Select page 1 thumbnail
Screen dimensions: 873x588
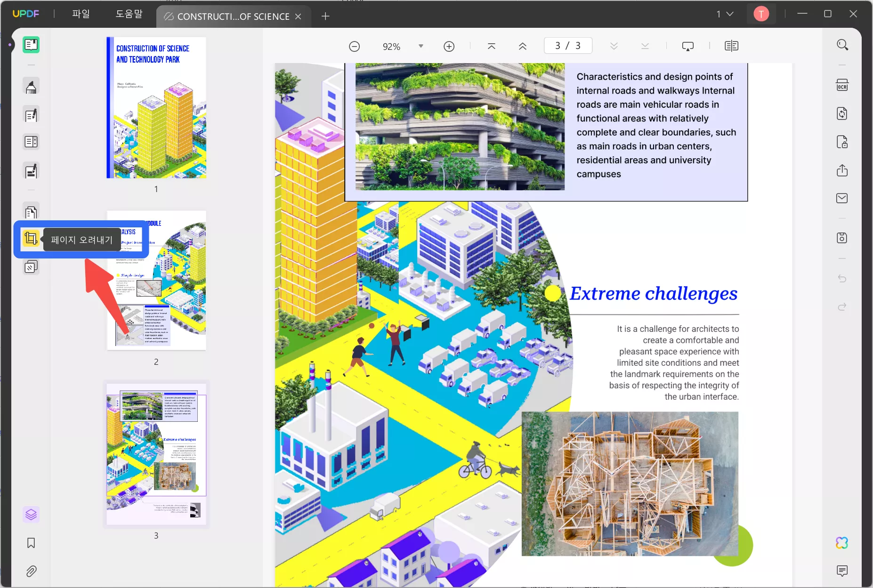coord(156,107)
